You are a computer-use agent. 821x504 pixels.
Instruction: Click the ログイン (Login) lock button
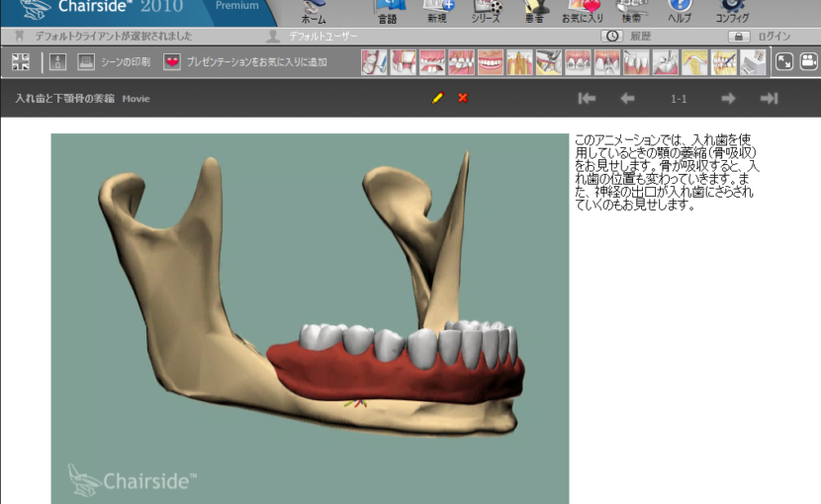pos(739,37)
